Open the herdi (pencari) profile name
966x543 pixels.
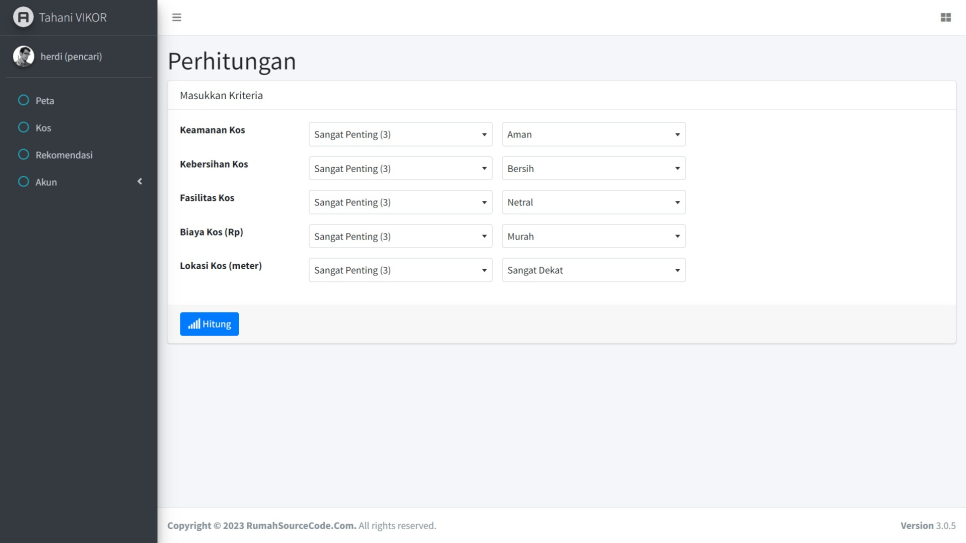point(70,56)
